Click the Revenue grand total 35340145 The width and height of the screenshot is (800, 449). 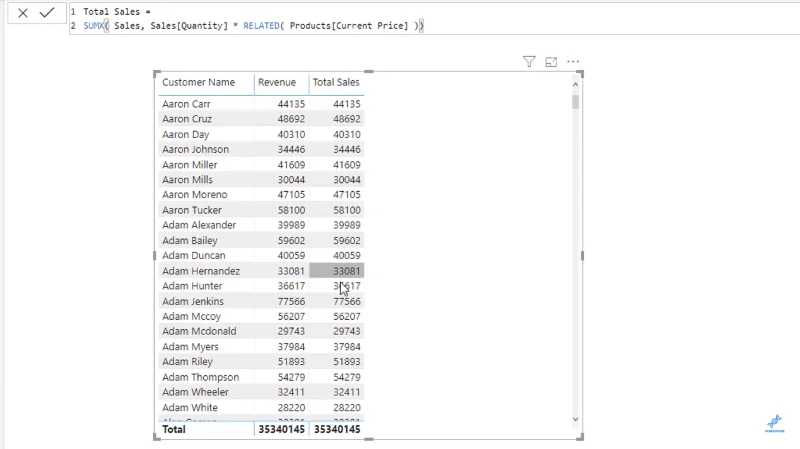(281, 429)
